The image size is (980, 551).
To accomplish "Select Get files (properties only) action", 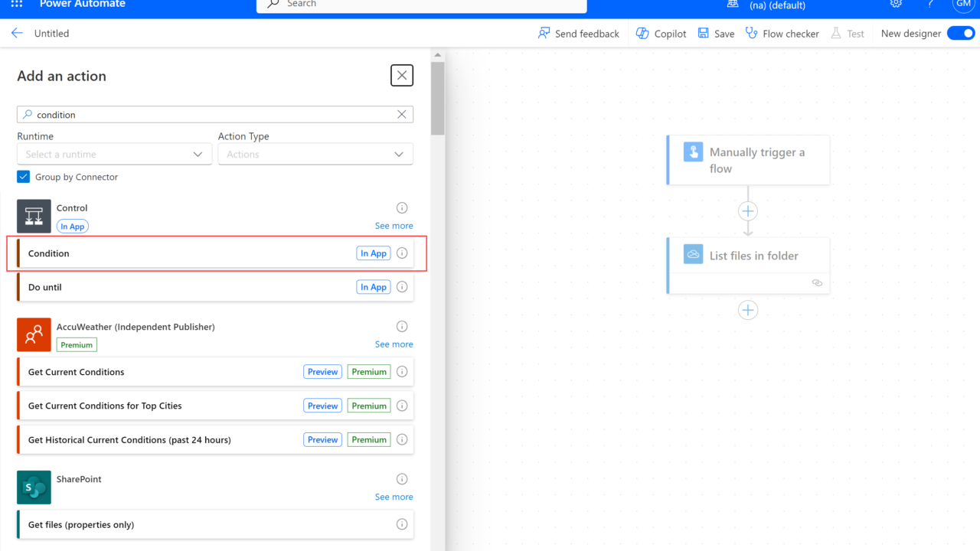I will pyautogui.click(x=216, y=524).
